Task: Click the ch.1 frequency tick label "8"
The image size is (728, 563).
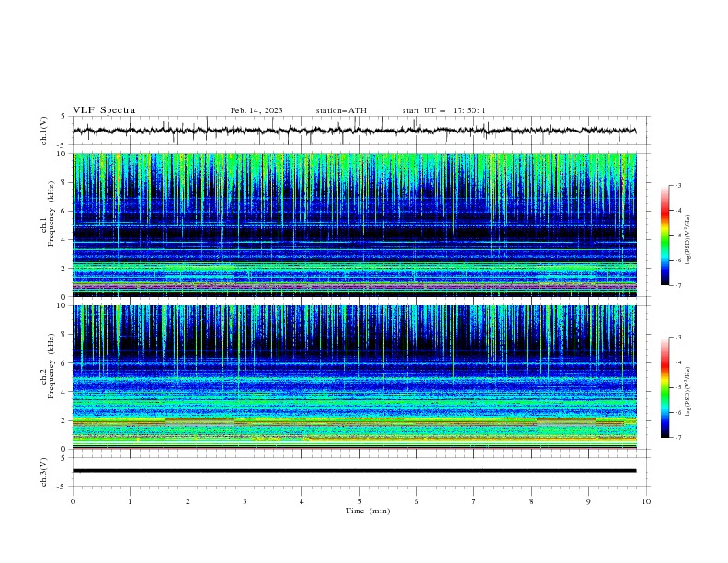Action: (64, 182)
